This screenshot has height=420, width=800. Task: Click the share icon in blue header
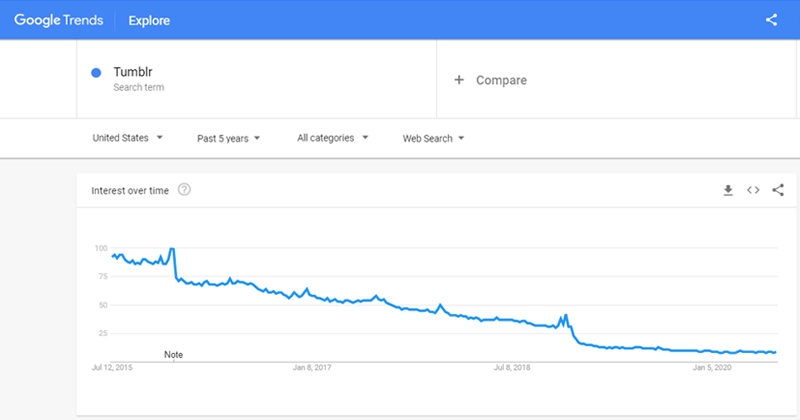pos(771,20)
